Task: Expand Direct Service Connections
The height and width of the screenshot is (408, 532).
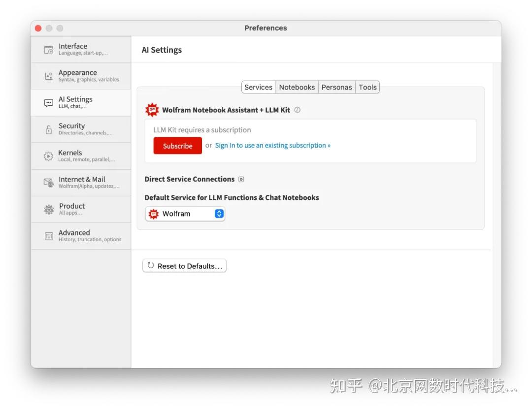Action: click(x=241, y=179)
